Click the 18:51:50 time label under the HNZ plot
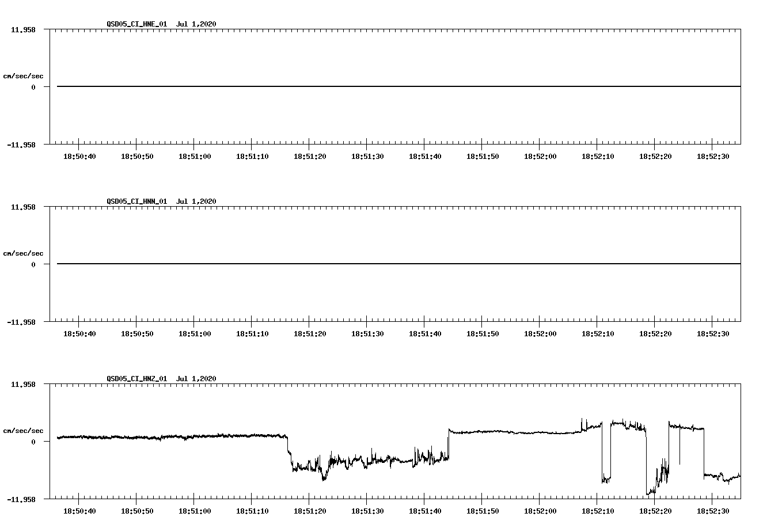Image resolution: width=782 pixels, height=532 pixels. point(483,511)
